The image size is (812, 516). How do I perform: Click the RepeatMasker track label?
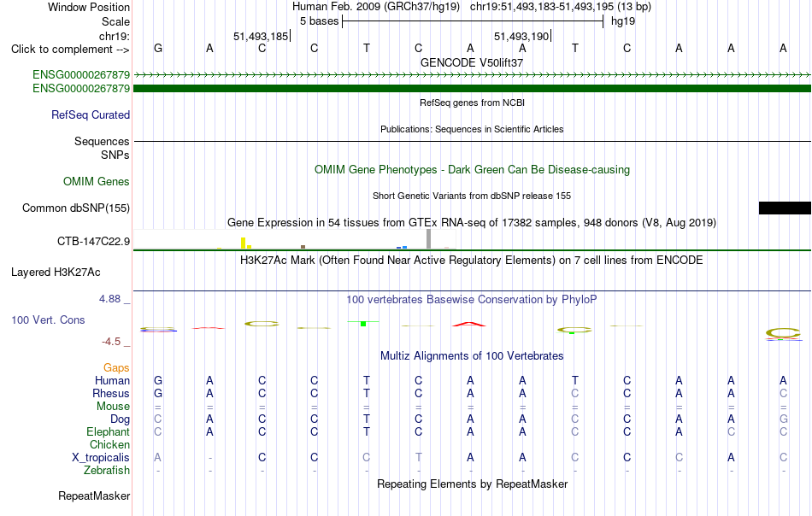click(x=94, y=495)
